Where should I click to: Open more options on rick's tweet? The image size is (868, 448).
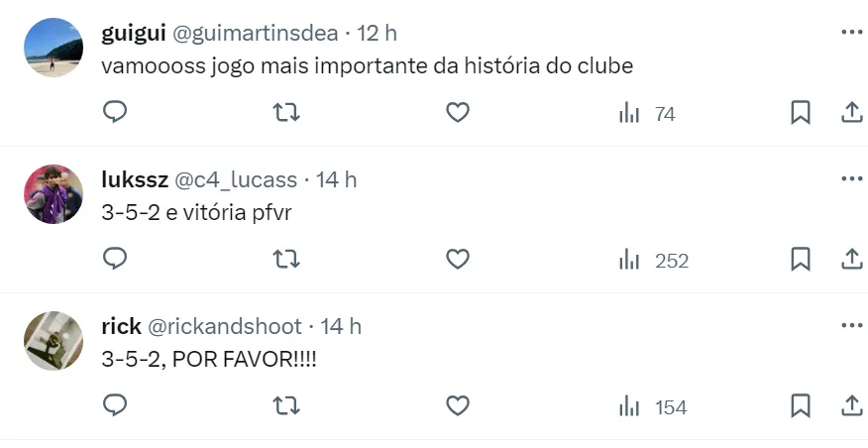point(851,325)
